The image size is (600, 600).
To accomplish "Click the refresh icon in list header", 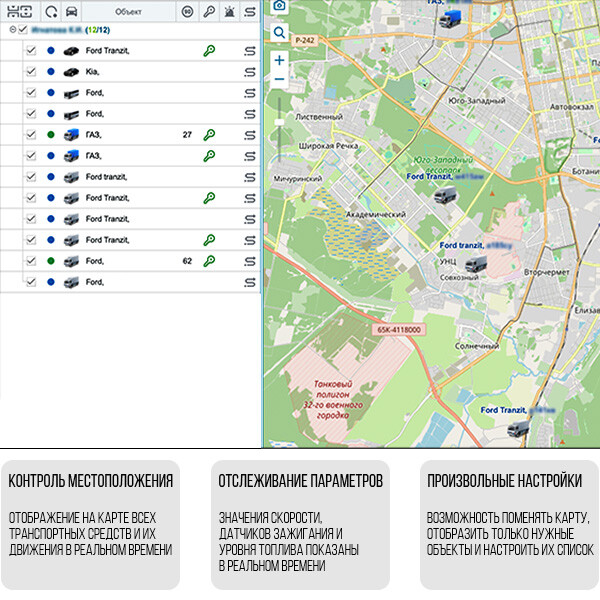I will coord(49,11).
